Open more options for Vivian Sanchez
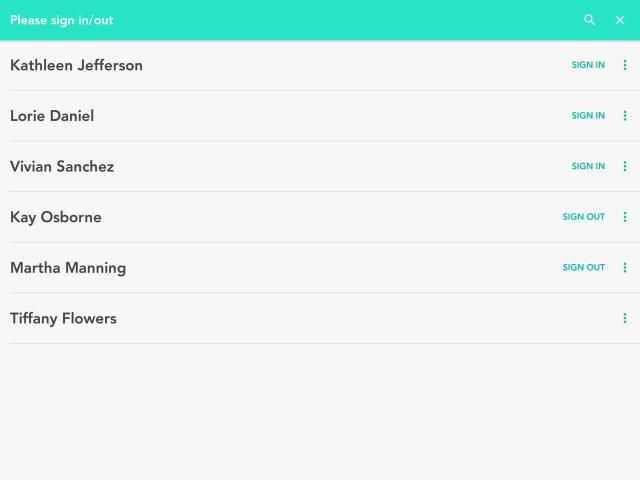Image resolution: width=640 pixels, height=480 pixels. click(x=625, y=166)
